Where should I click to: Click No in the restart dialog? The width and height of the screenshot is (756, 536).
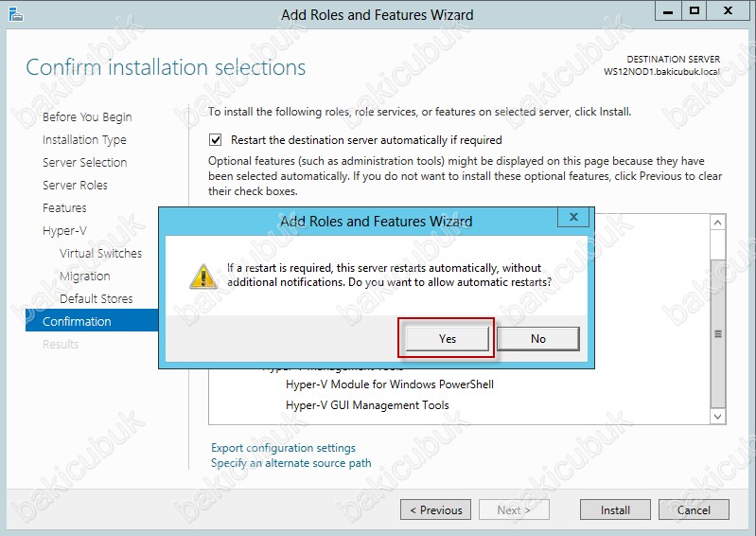point(538,339)
